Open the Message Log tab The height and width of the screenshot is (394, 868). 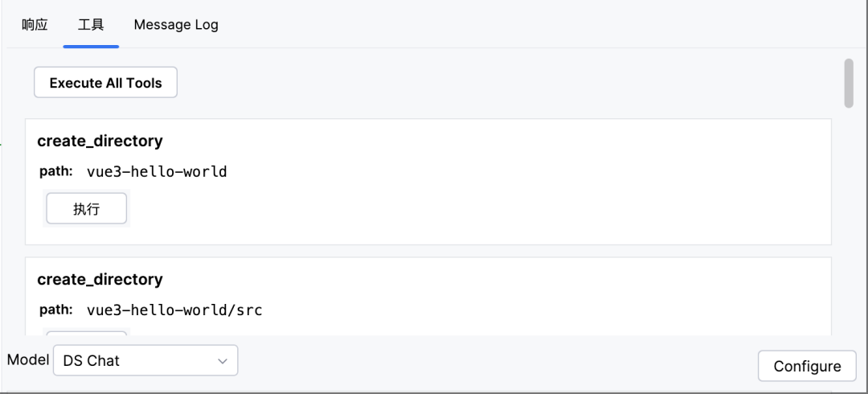[x=176, y=25]
